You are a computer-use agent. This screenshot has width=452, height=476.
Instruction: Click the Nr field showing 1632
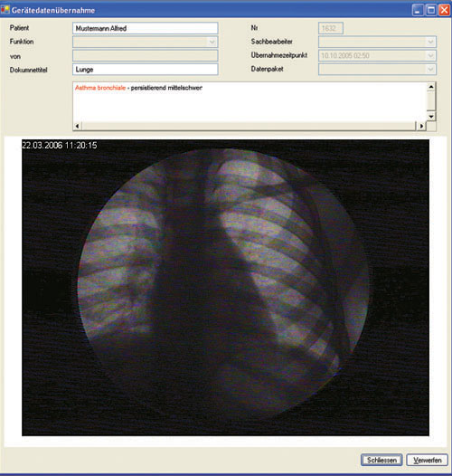point(331,28)
